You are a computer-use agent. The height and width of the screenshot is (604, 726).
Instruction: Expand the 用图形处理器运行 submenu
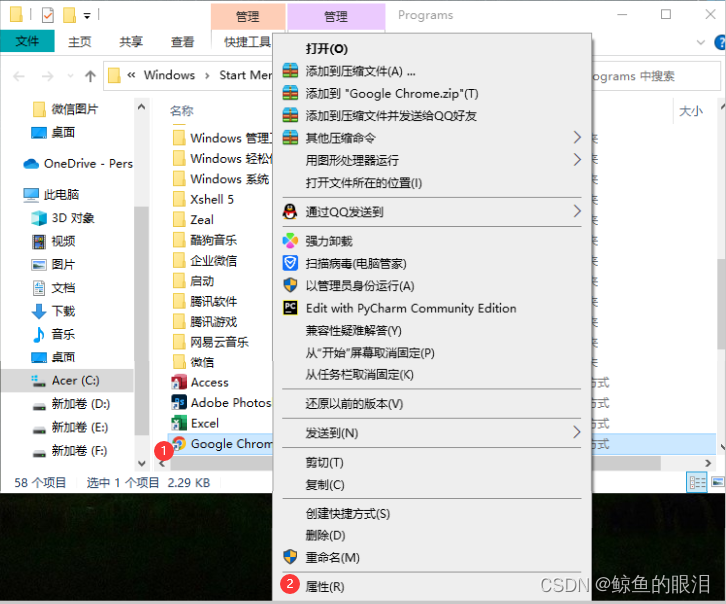pos(576,160)
